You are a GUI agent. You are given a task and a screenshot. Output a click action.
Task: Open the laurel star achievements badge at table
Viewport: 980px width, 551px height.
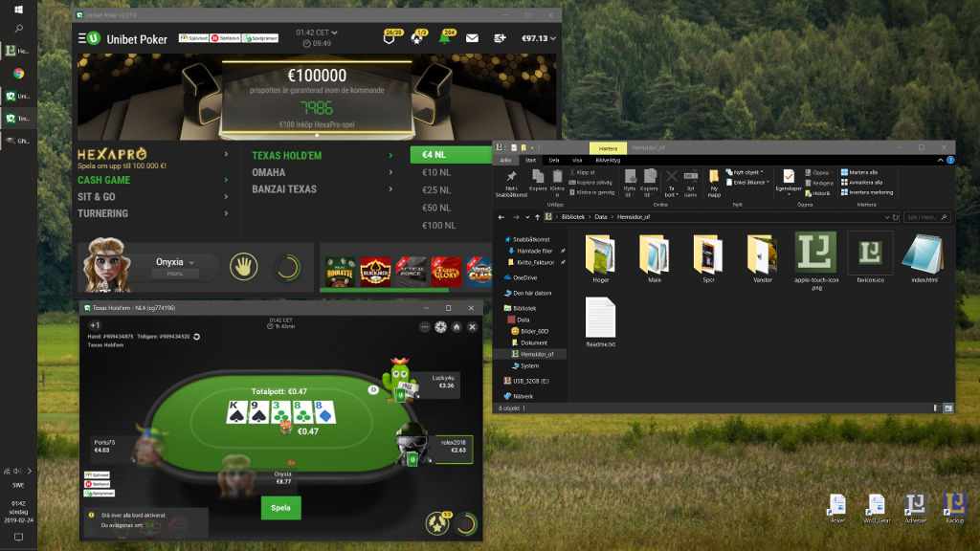point(438,523)
